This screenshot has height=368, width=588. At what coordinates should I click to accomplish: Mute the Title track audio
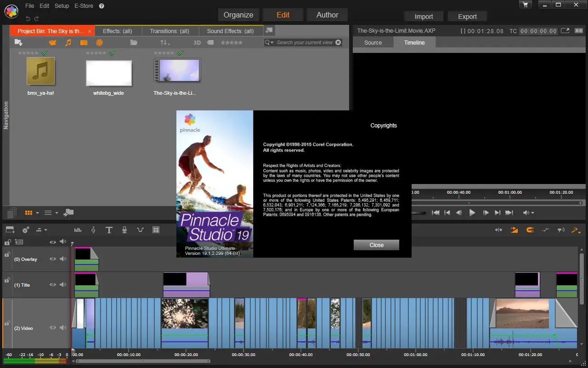pyautogui.click(x=63, y=285)
